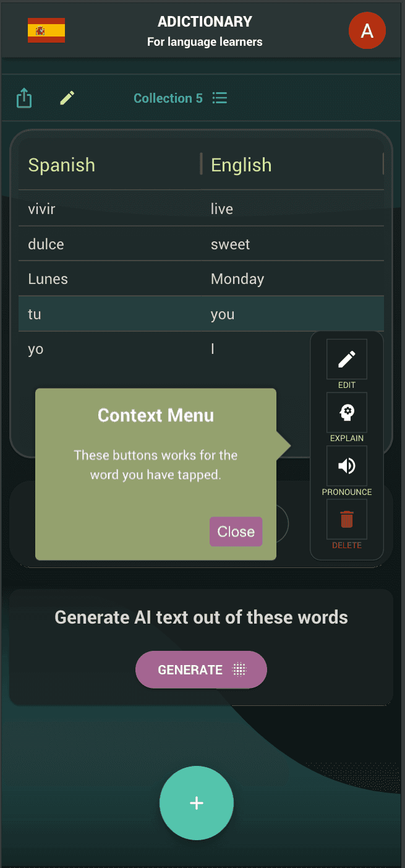
Task: Select the 'dulce' word row
Action: [x=46, y=244]
